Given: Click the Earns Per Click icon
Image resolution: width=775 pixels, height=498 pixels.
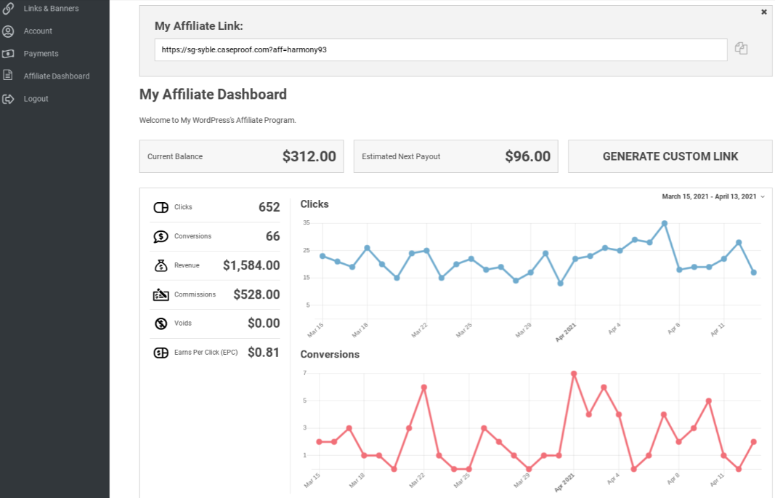Looking at the screenshot, I should coord(161,353).
